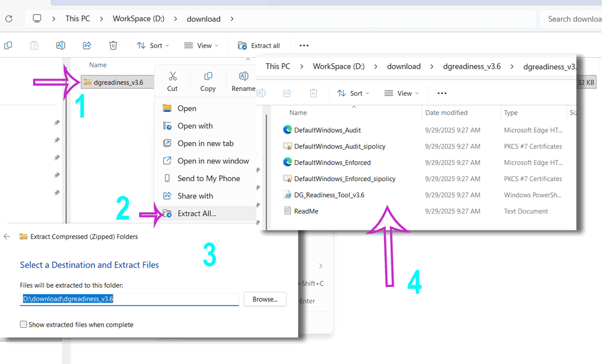602x364 pixels.
Task: Click the Name column header in download folder
Action: (x=98, y=65)
